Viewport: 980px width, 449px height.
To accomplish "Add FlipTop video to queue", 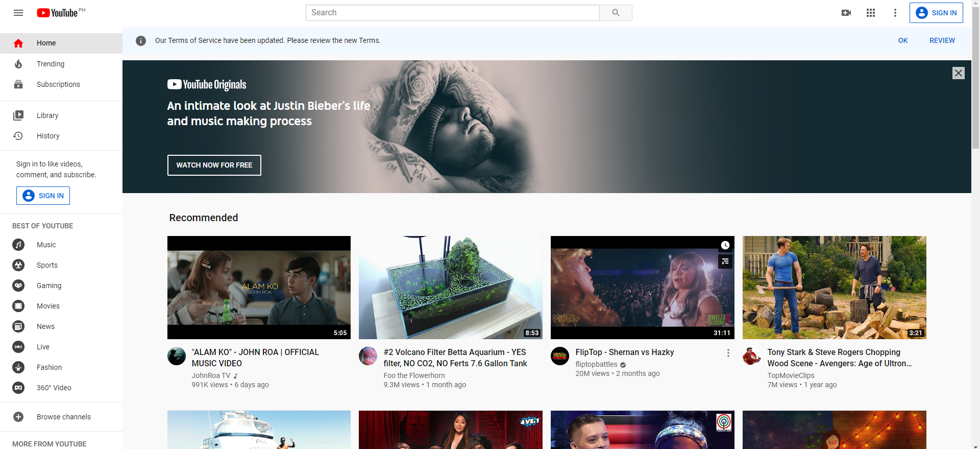I will click(725, 262).
